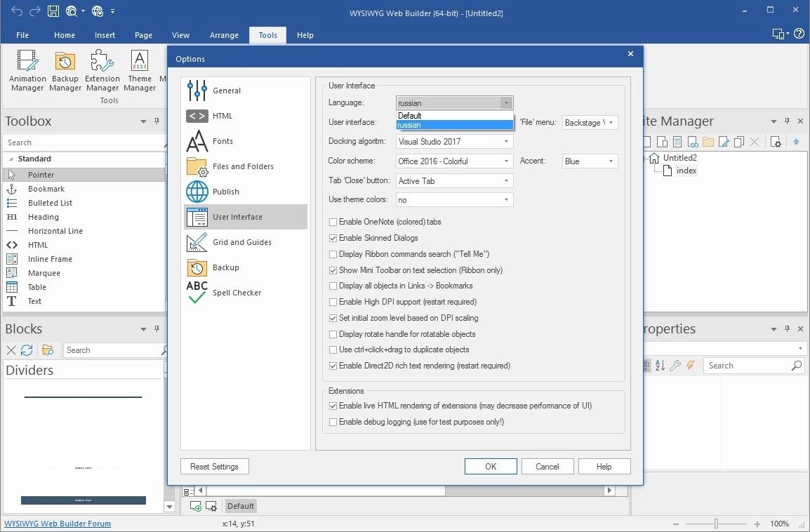Choose russian in Language dropdown list

coord(455,125)
